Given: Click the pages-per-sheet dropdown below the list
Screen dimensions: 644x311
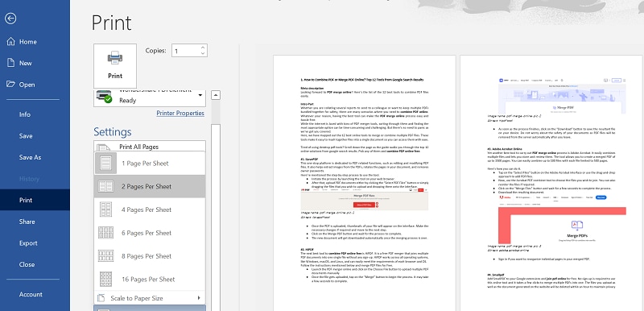Looking at the screenshot, I should pos(150,308).
